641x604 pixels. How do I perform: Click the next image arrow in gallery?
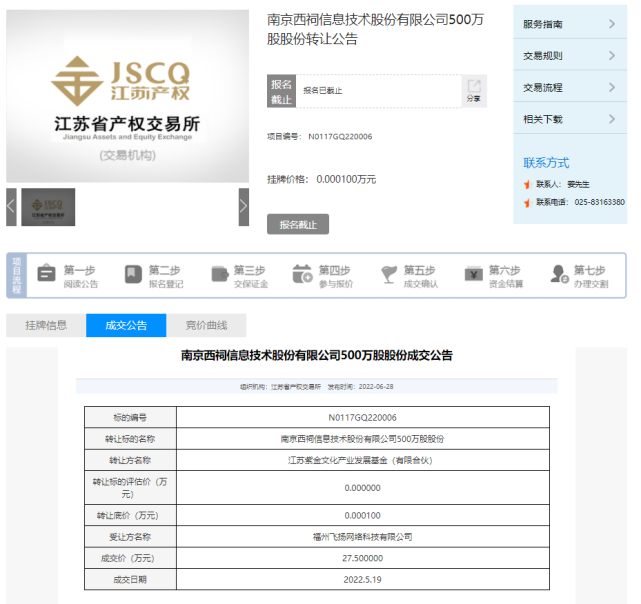point(244,207)
